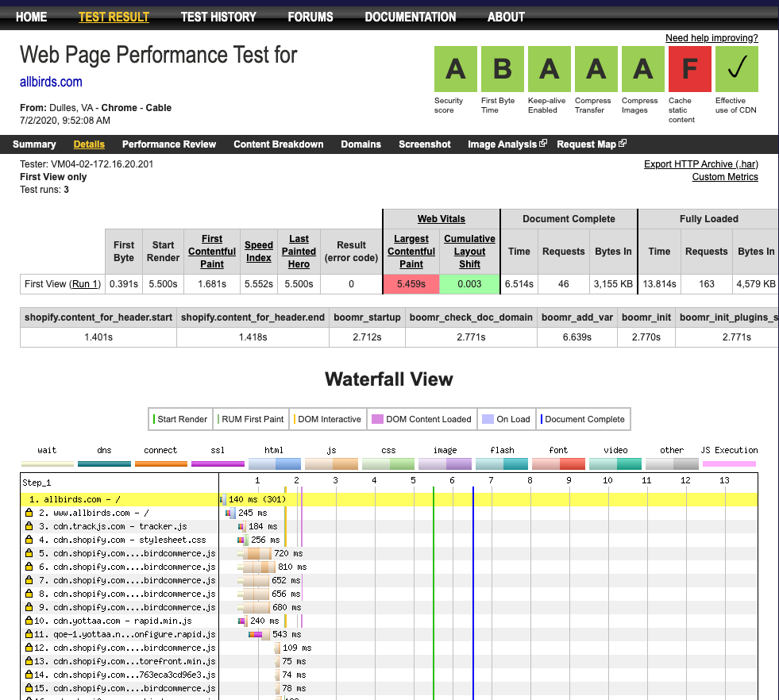The height and width of the screenshot is (700, 779).
Task: Click the Last Painted Hero column link
Action: point(299,252)
